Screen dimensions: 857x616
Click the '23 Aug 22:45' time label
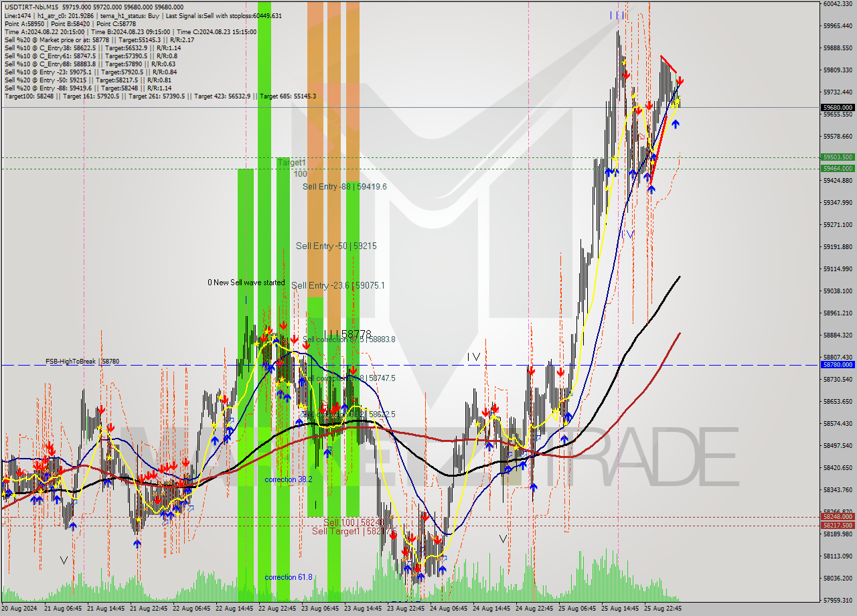click(x=406, y=609)
